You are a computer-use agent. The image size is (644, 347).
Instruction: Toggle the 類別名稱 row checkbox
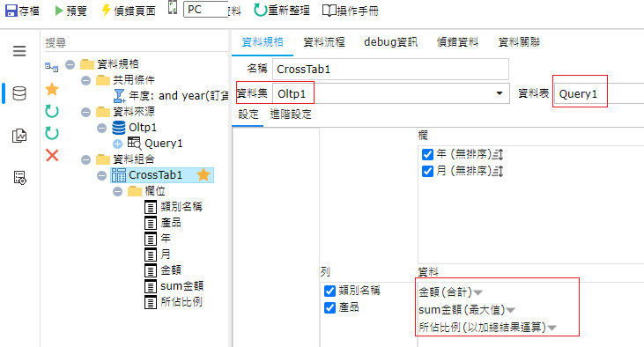coord(329,292)
